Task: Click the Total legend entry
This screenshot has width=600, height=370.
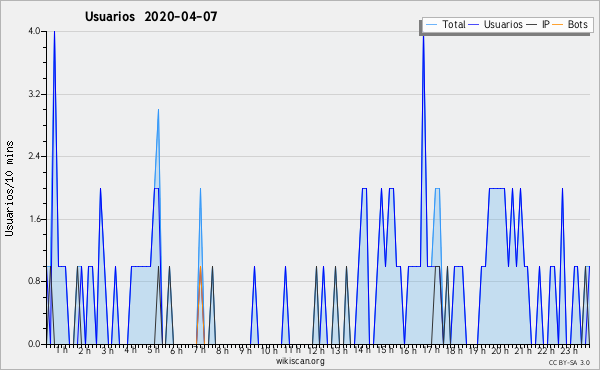Action: [446, 24]
